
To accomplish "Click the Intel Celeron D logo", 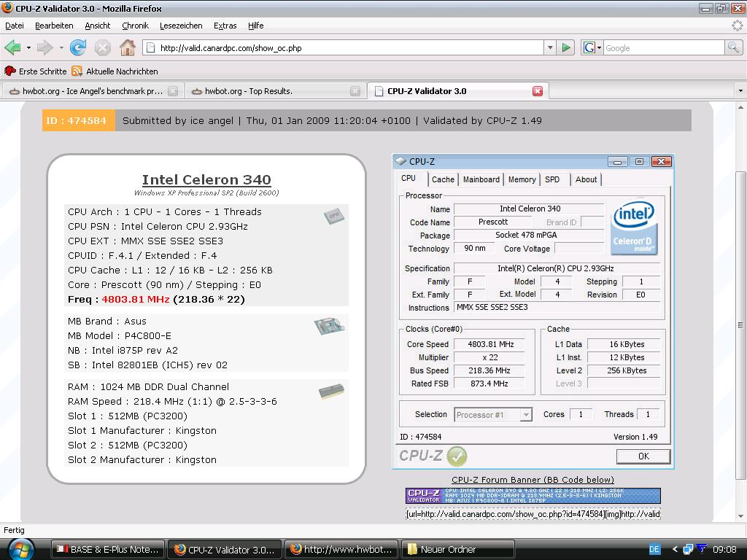I will click(634, 227).
